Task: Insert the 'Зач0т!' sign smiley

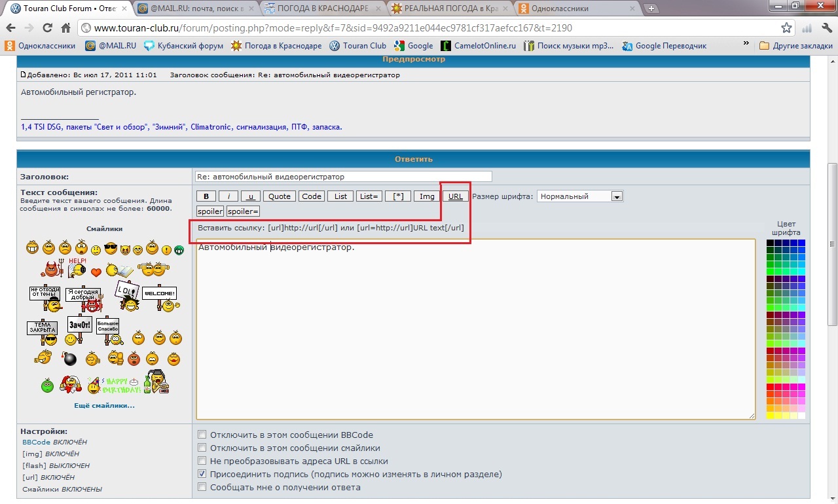Action: pyautogui.click(x=79, y=331)
